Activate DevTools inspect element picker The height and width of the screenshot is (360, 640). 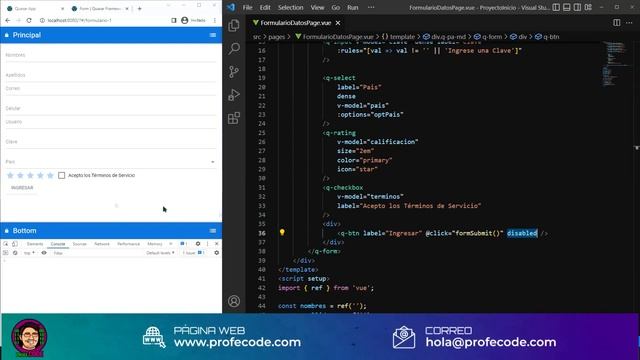click(6, 244)
